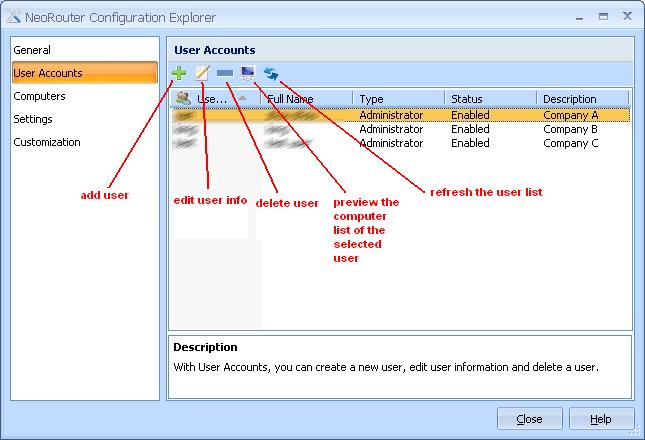This screenshot has width=645, height=440.
Task: Click Administrator in the Company B row
Action: pos(391,129)
